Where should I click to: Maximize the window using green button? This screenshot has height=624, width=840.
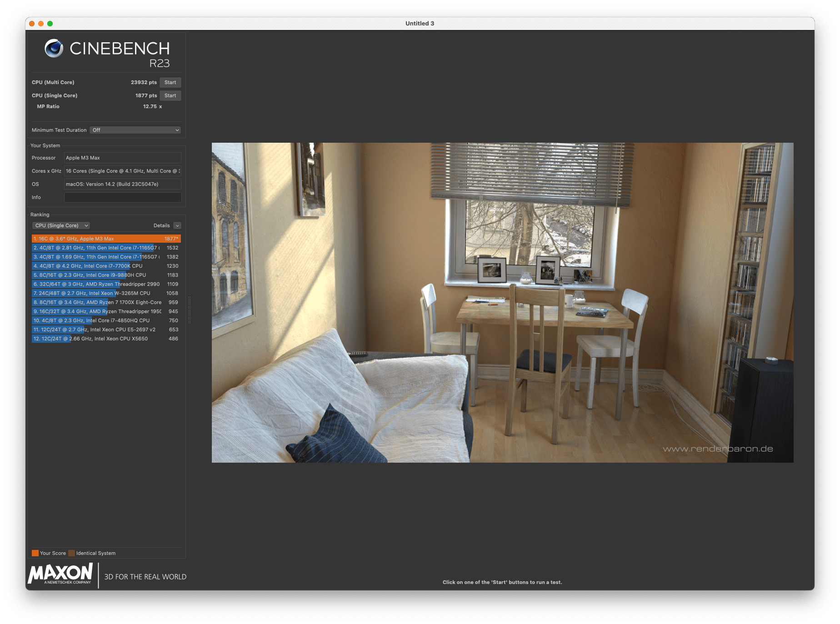[x=50, y=24]
